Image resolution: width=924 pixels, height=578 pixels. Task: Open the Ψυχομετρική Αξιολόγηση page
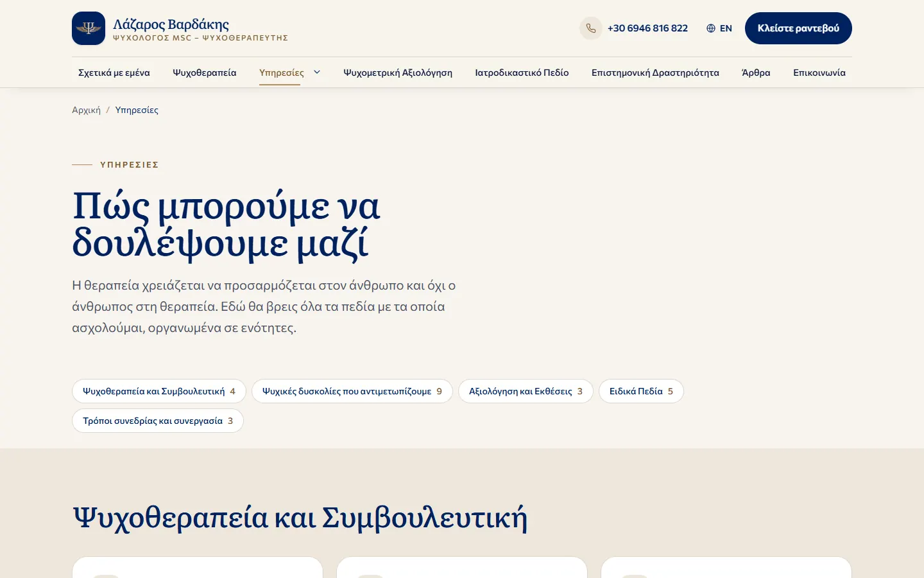click(398, 73)
